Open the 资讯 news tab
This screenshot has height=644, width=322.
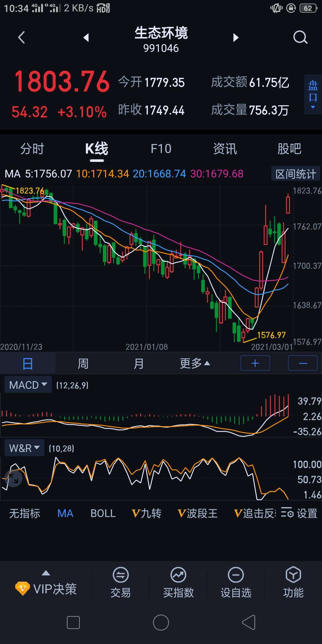225,148
